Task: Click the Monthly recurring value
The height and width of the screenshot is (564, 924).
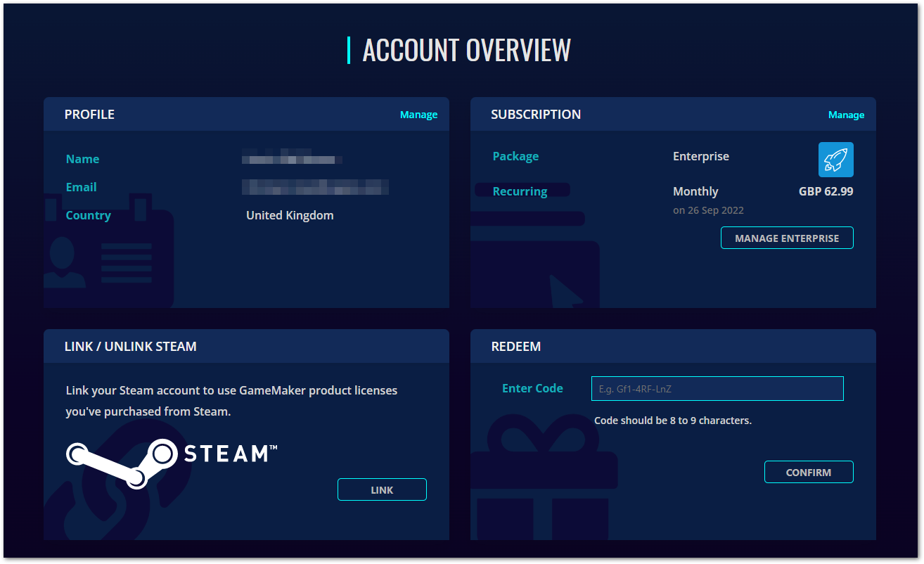Action: (x=695, y=191)
